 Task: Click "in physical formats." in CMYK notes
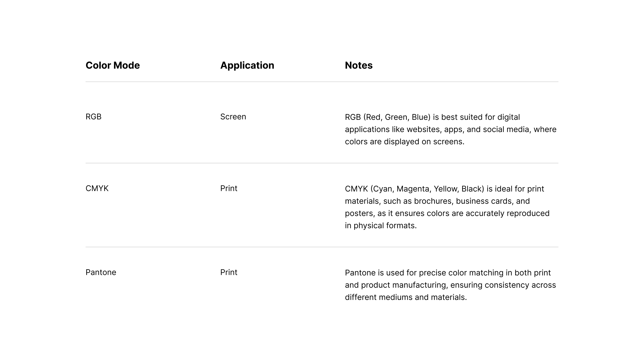(x=380, y=226)
